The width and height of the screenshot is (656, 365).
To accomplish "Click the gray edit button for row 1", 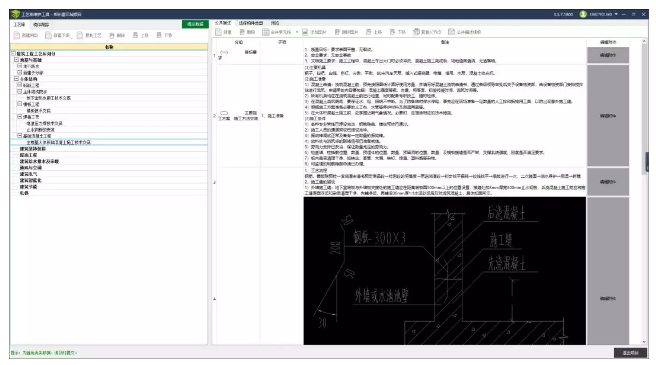I will (608, 55).
